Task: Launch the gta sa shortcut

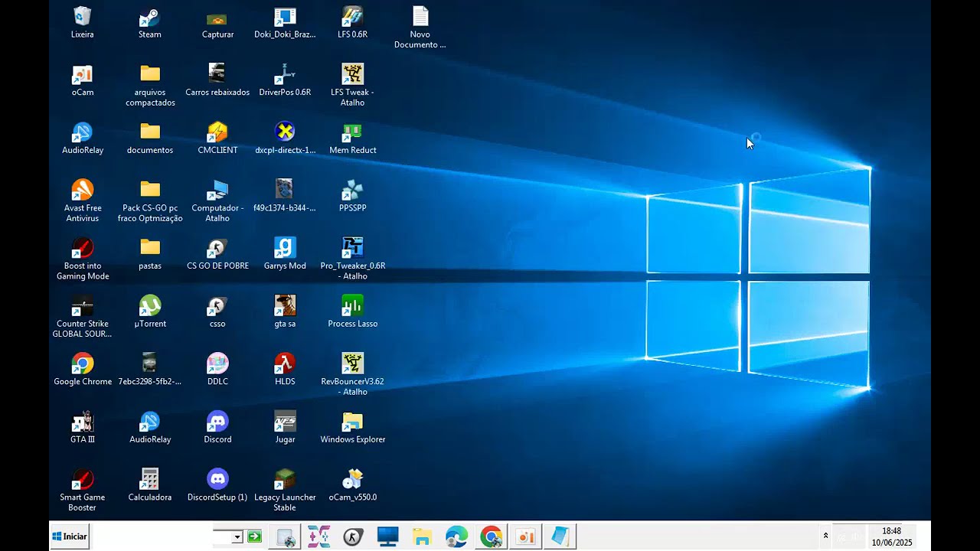Action: point(285,312)
